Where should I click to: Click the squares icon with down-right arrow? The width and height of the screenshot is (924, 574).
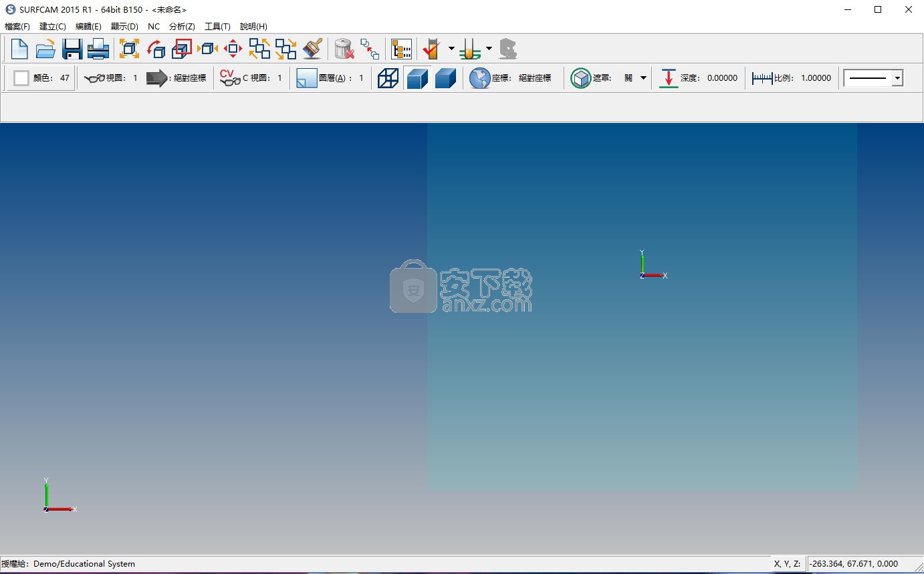tap(285, 49)
